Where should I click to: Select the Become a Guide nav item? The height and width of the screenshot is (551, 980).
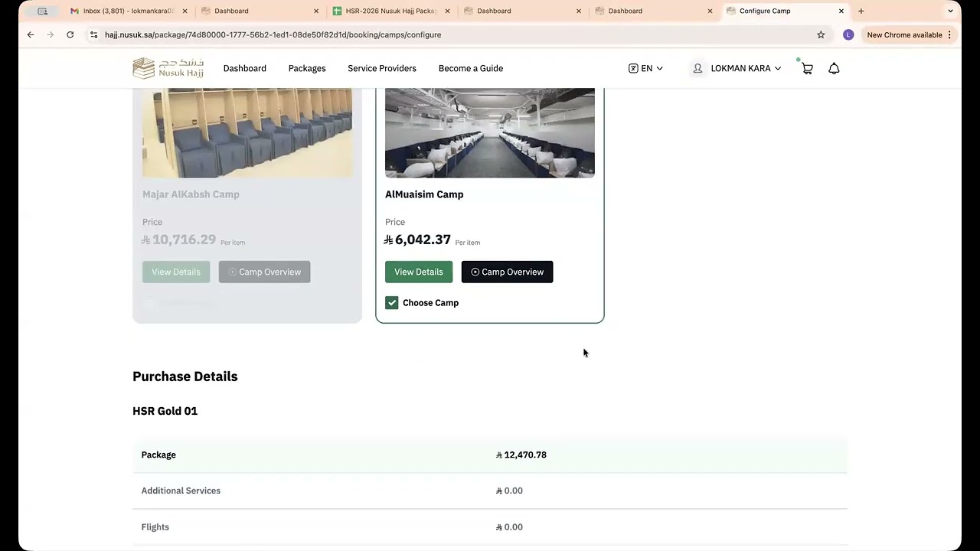click(x=471, y=68)
